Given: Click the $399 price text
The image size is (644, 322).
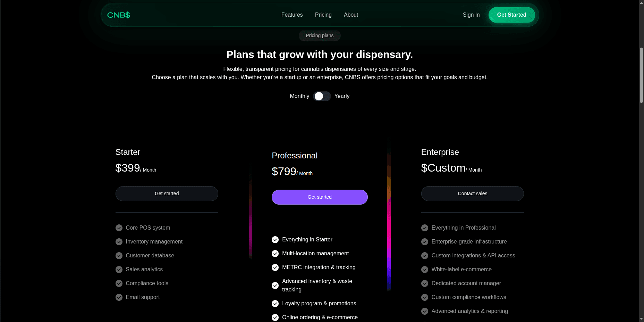Looking at the screenshot, I should click(x=128, y=168).
